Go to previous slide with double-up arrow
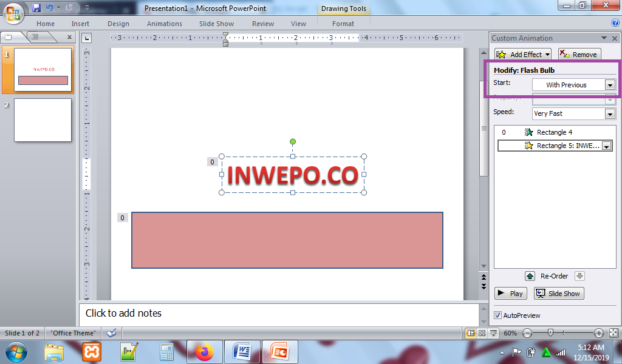622x364 pixels. pyautogui.click(x=484, y=277)
